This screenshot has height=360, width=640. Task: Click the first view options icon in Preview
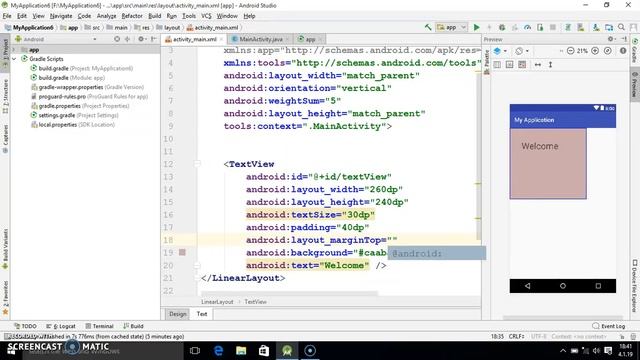pyautogui.click(x=497, y=64)
